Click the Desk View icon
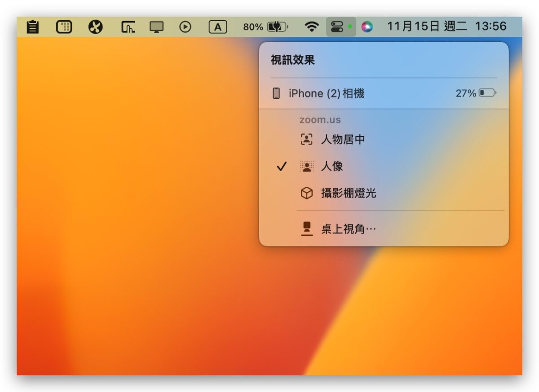539x392 pixels. point(306,229)
